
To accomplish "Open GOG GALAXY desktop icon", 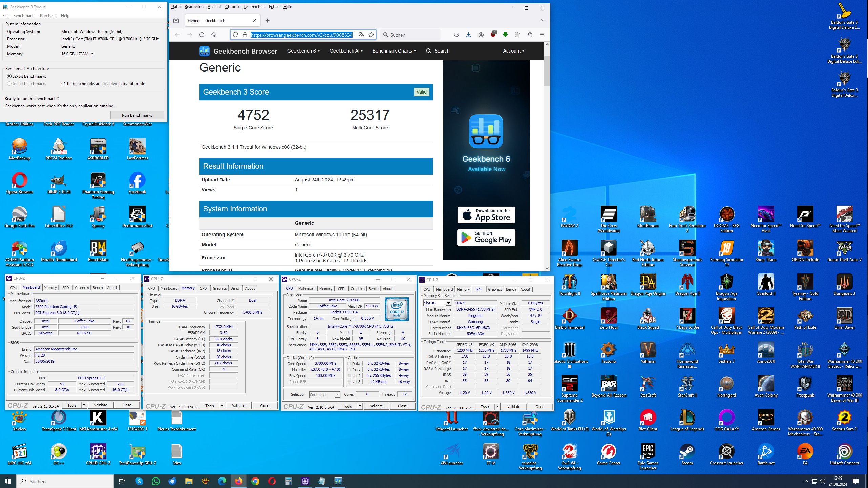I will (x=727, y=421).
